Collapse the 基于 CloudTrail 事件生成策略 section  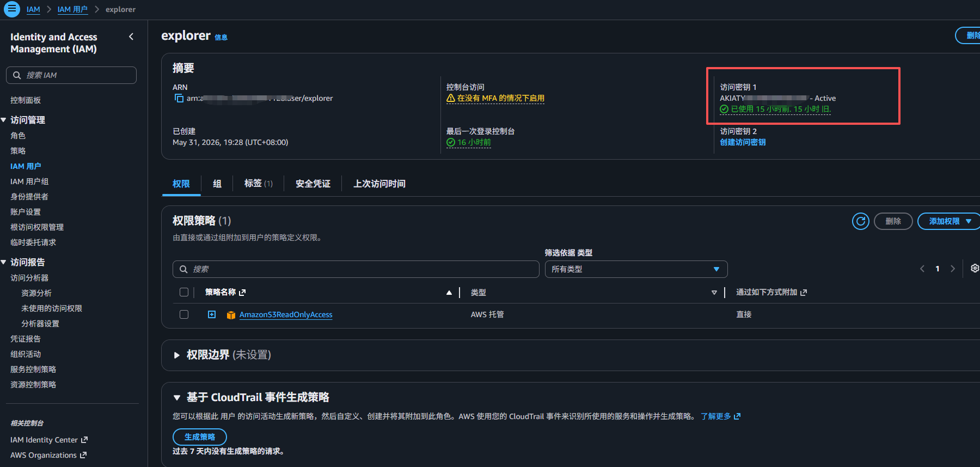pos(176,398)
